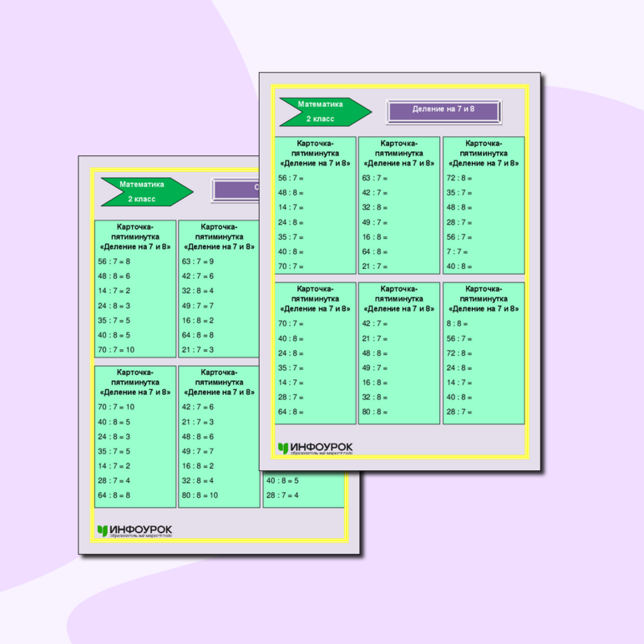Image resolution: width=644 pixels, height=644 pixels.
Task: Click the Infourok logo on the back worksheet
Action: 134,531
